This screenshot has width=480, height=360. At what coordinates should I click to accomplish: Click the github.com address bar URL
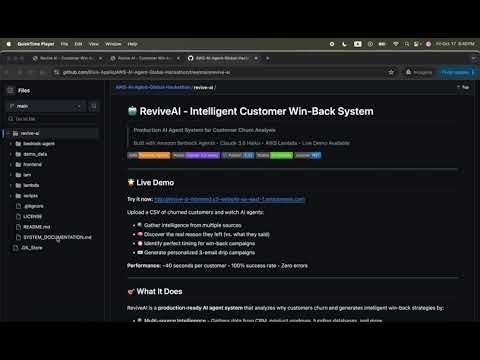(146, 72)
